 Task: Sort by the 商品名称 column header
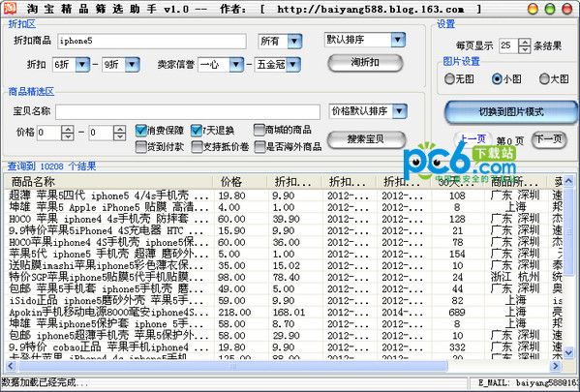[108, 182]
